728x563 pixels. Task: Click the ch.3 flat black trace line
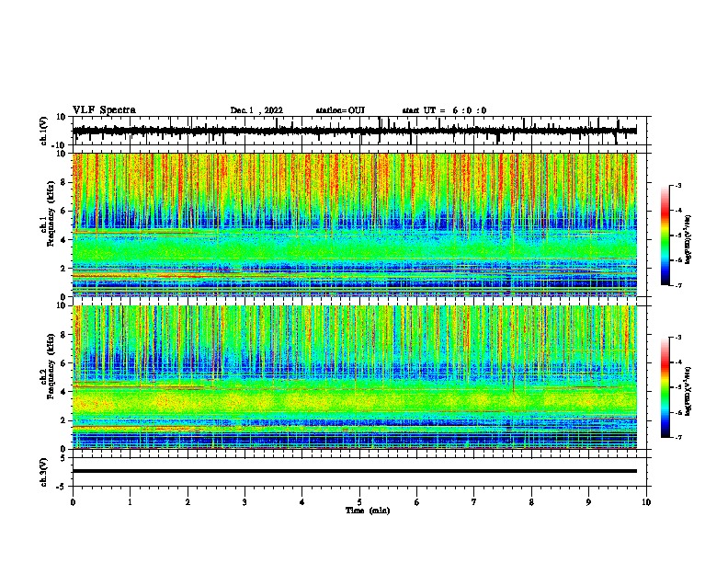click(x=355, y=471)
